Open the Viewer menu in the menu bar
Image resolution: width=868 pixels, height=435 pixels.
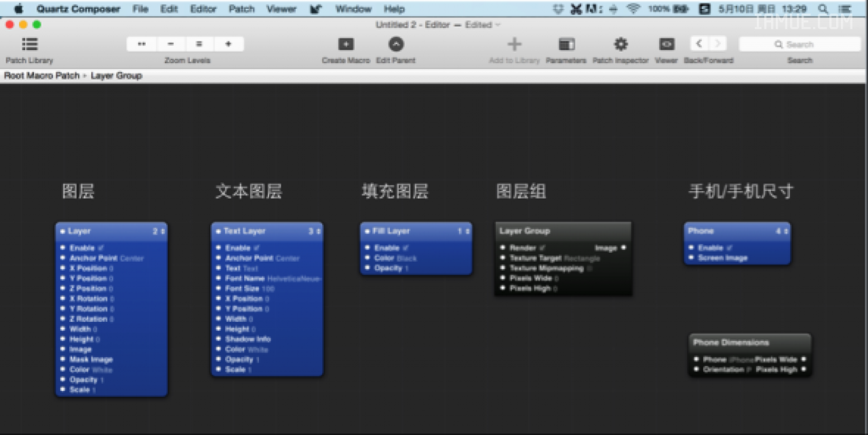(281, 9)
